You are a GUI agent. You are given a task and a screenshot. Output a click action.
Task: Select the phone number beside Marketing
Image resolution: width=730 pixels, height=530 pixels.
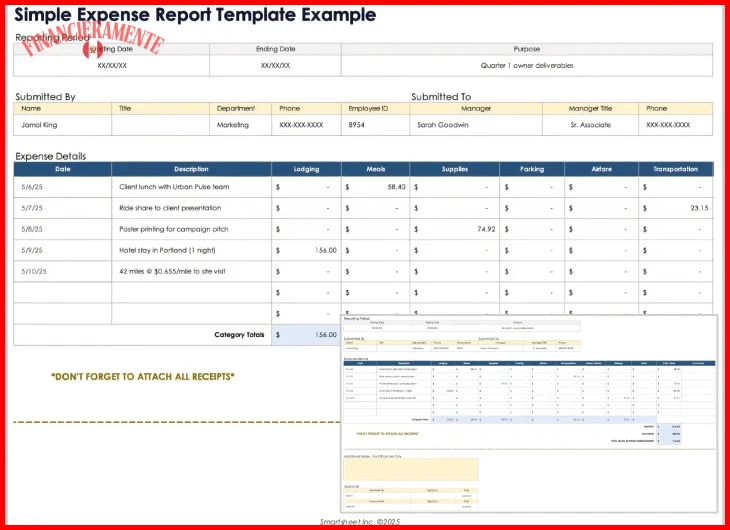306,125
